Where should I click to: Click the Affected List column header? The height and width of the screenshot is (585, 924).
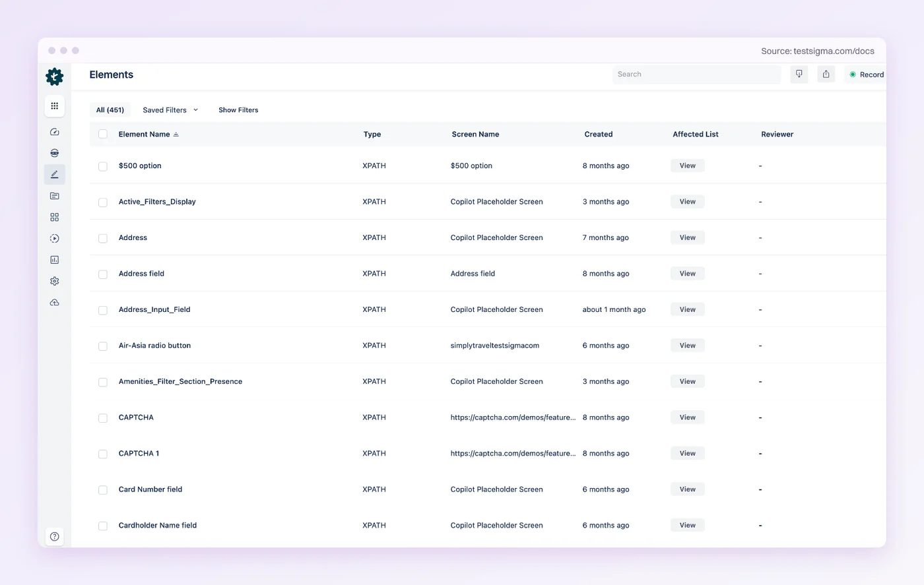click(x=696, y=135)
